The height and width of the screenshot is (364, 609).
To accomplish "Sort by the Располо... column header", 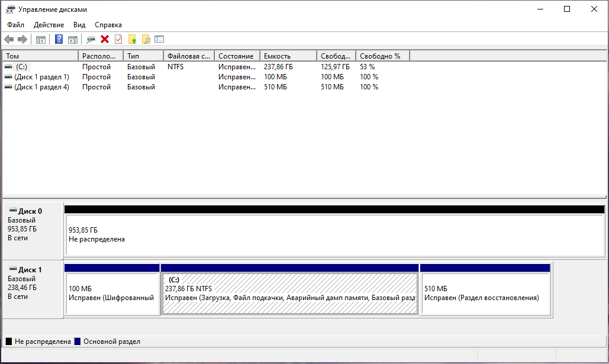I will pyautogui.click(x=101, y=56).
